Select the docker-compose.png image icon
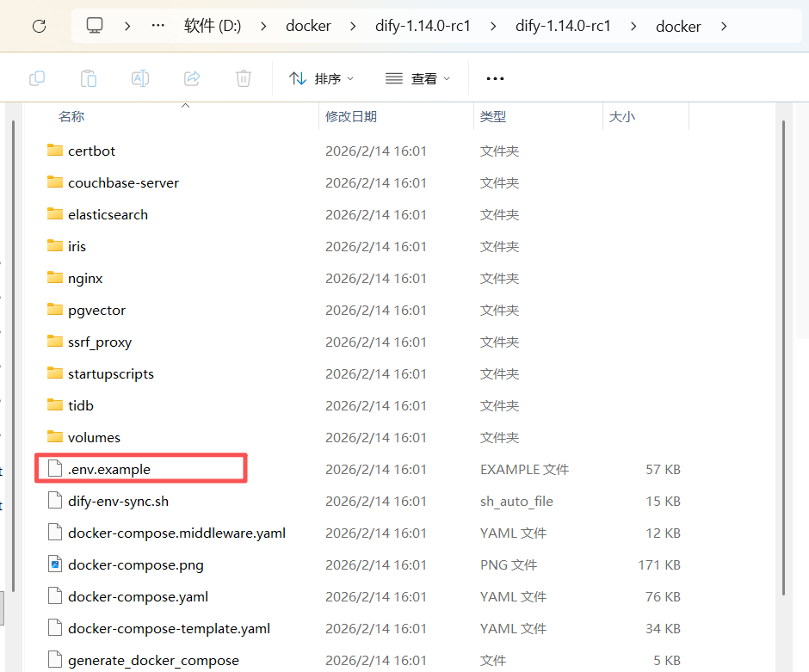809x672 pixels. 55,564
